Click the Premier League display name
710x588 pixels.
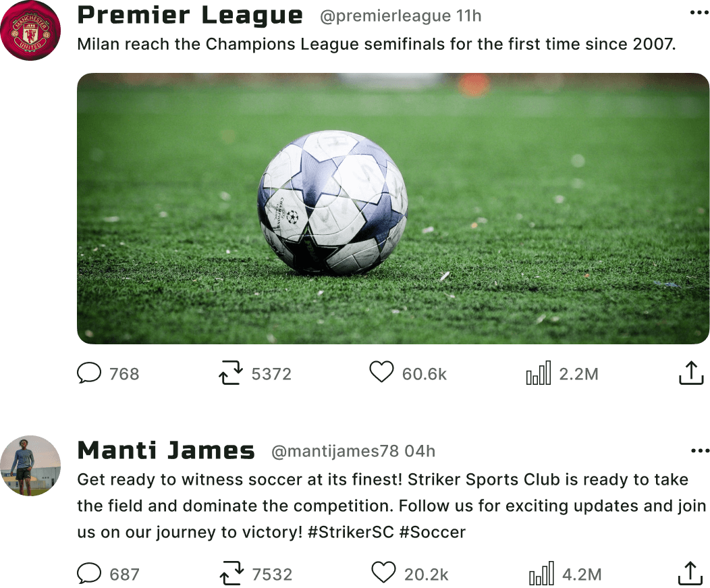click(190, 16)
